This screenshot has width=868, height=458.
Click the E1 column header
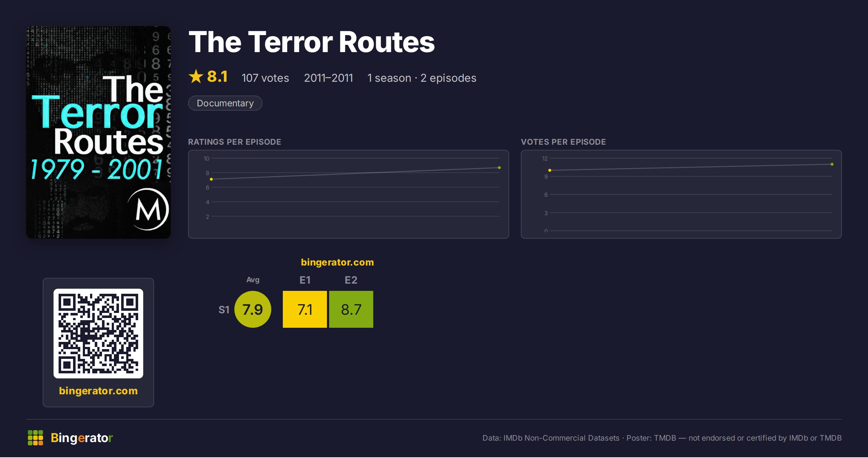[305, 280]
